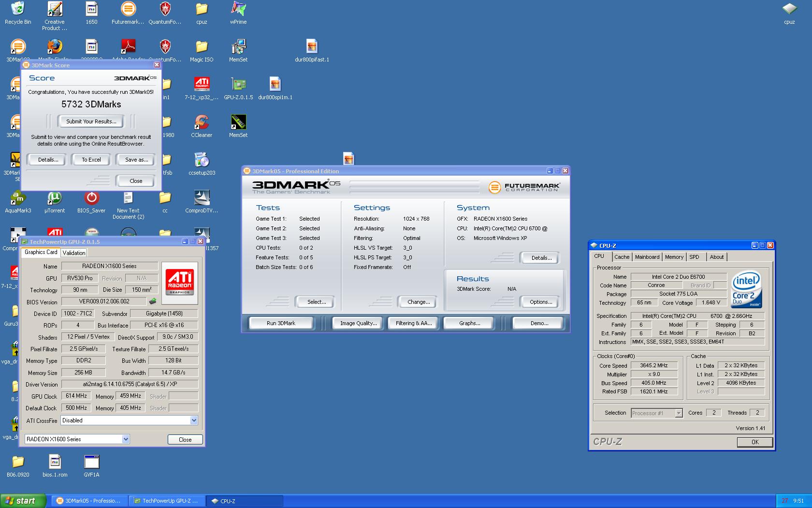Viewport: 812px width, 508px height.
Task: Click Submit Your Results in 3DMark Score
Action: 91,121
